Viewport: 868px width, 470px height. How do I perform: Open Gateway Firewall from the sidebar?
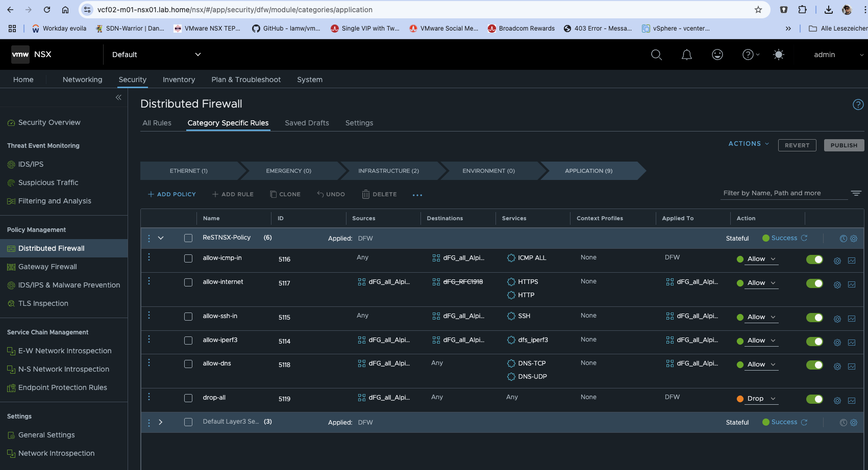tap(47, 267)
